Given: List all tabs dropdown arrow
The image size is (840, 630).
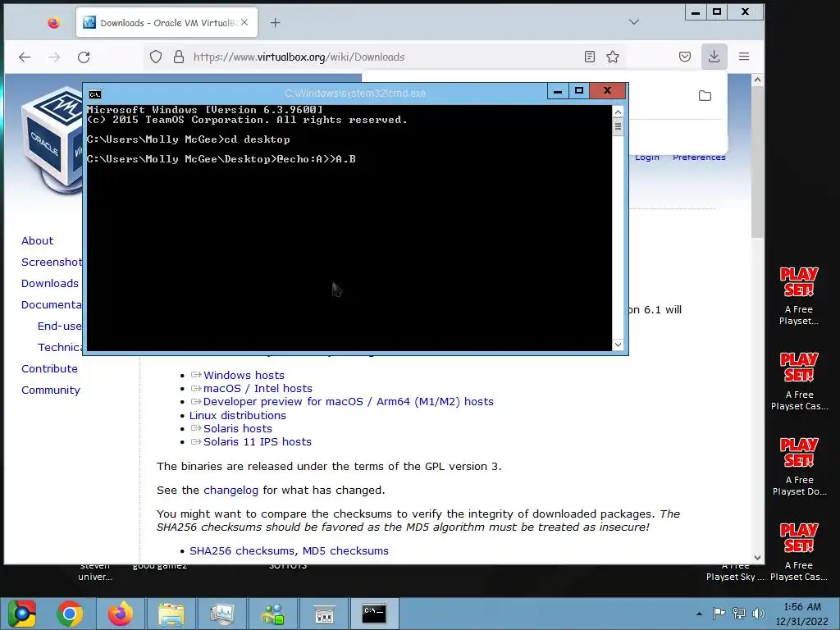Looking at the screenshot, I should tap(634, 22).
